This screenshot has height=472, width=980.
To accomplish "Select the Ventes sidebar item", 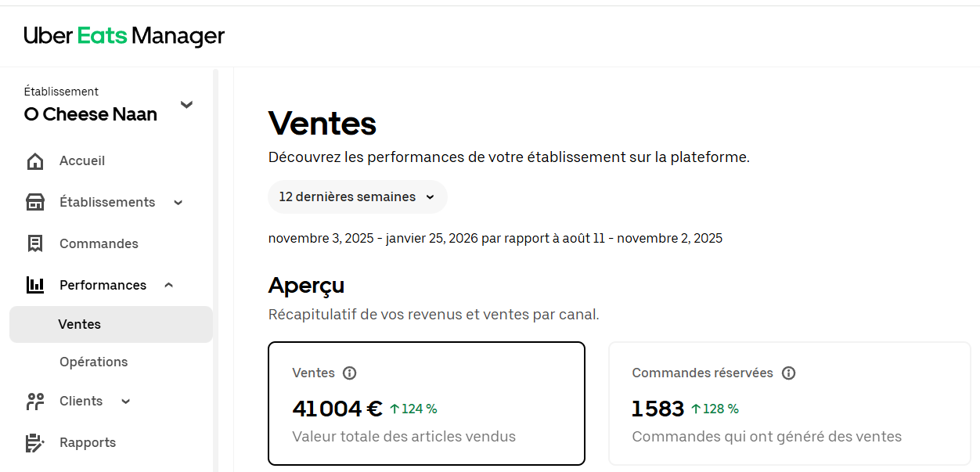I will (x=111, y=324).
